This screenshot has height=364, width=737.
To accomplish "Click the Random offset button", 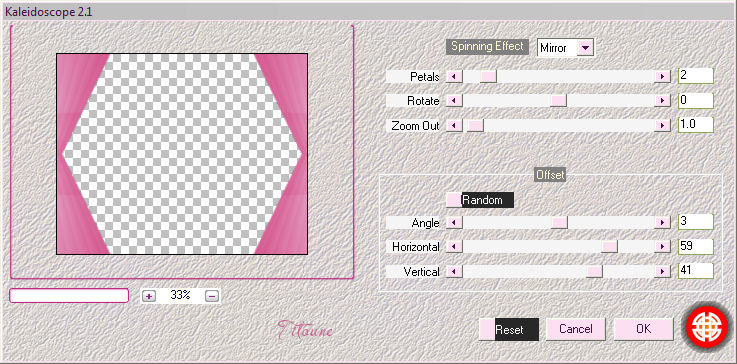I will [480, 200].
